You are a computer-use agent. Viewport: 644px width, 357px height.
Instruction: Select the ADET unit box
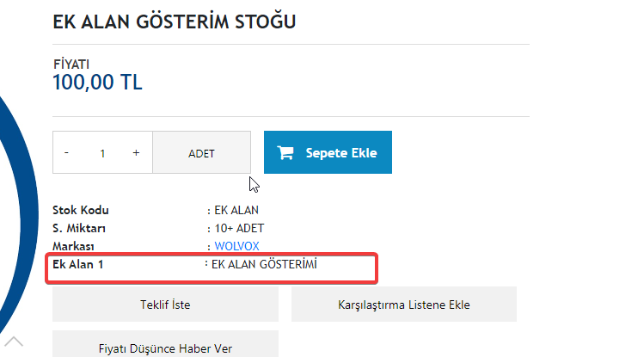click(202, 153)
